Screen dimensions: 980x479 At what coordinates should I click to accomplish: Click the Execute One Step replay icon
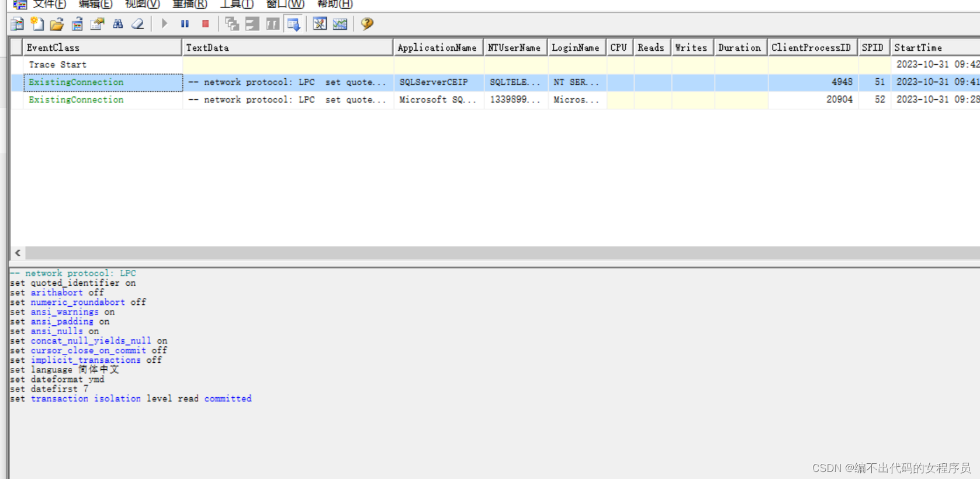(232, 24)
